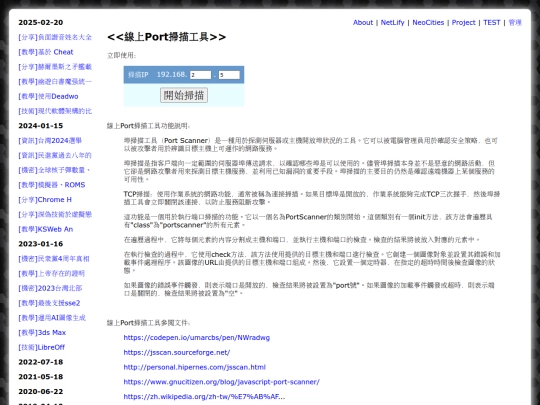Viewport: 540px width, 405px height.
Task: Open the [分享]赫爾墨斯之矛 article link
Action: pyautogui.click(x=55, y=67)
